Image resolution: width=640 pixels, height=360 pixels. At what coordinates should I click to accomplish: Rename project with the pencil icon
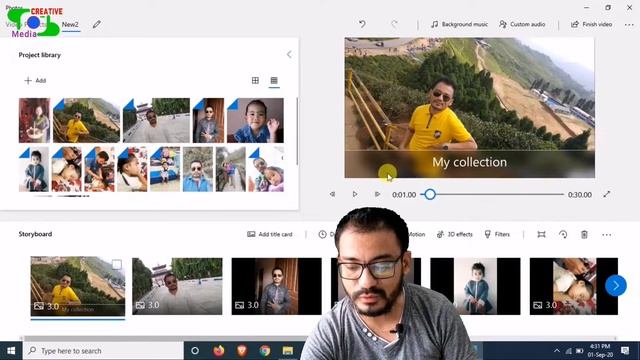97,24
